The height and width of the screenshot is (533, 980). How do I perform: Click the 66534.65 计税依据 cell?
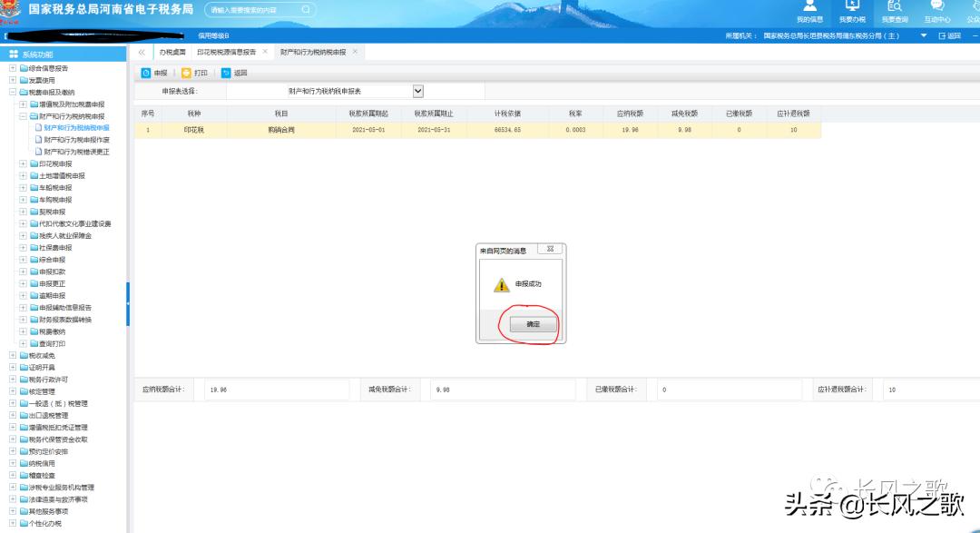click(x=507, y=130)
